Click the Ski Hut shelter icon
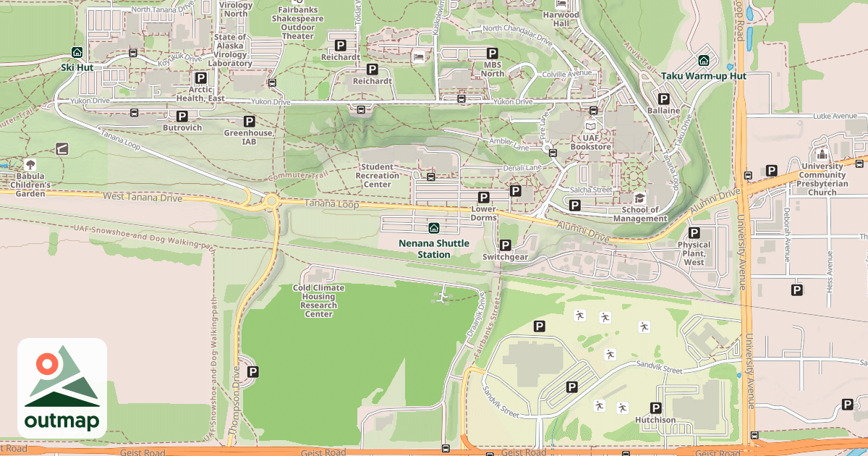Screen dimensions: 868x456 click(x=77, y=52)
